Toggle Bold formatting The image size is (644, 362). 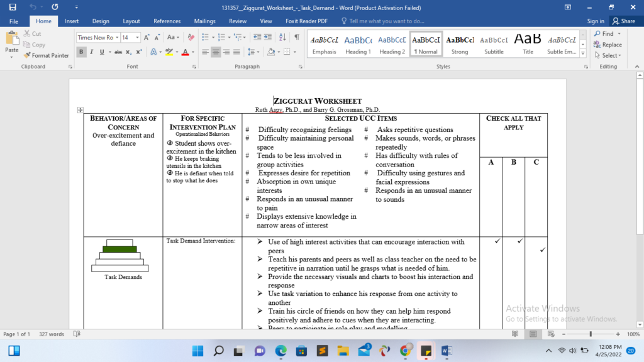click(81, 52)
